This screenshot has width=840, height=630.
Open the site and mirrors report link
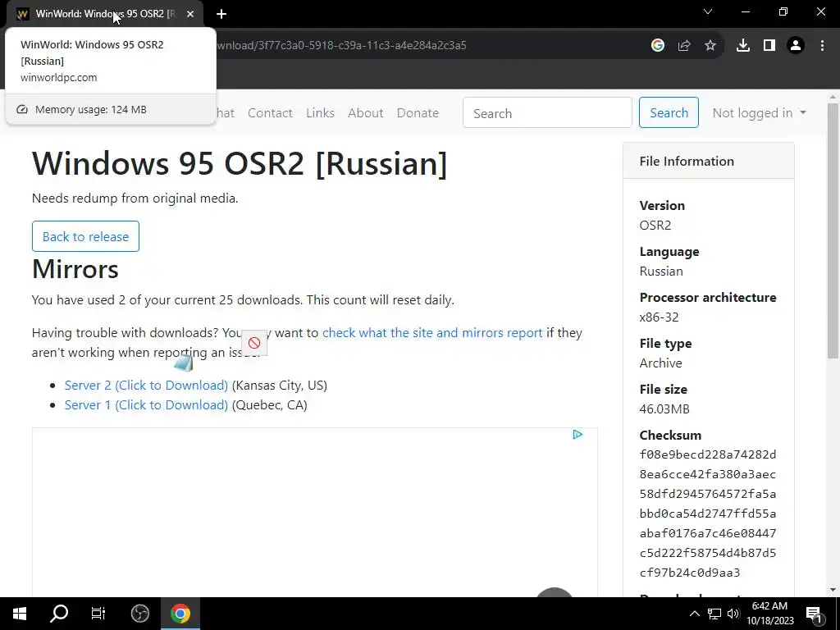432,333
